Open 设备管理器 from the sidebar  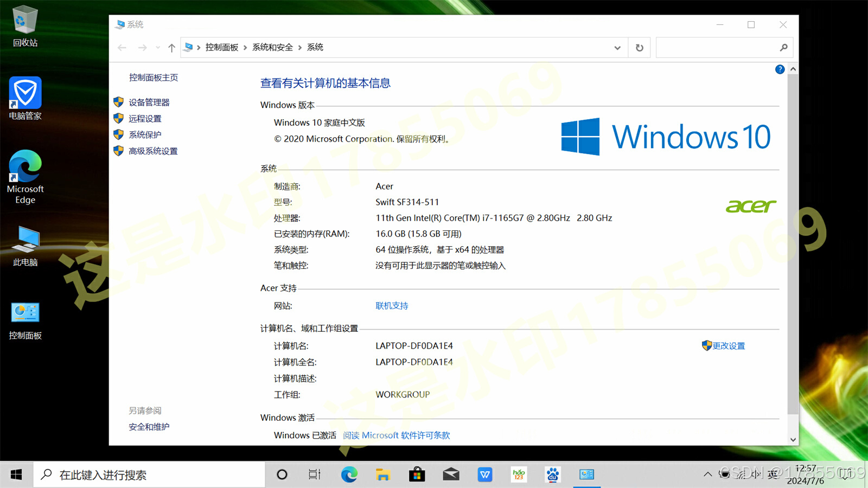point(149,102)
